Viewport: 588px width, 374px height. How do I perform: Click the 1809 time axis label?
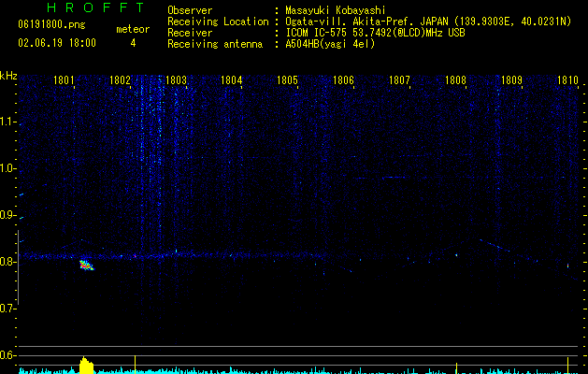(511, 80)
